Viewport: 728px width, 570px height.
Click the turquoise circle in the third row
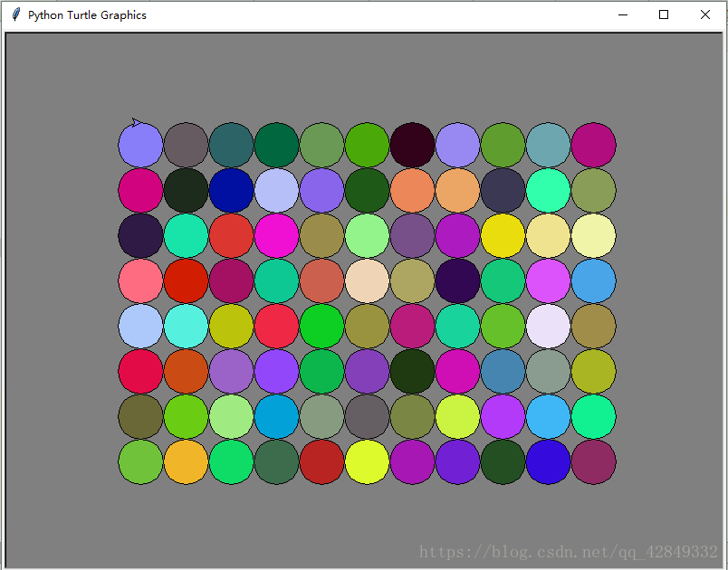(187, 235)
